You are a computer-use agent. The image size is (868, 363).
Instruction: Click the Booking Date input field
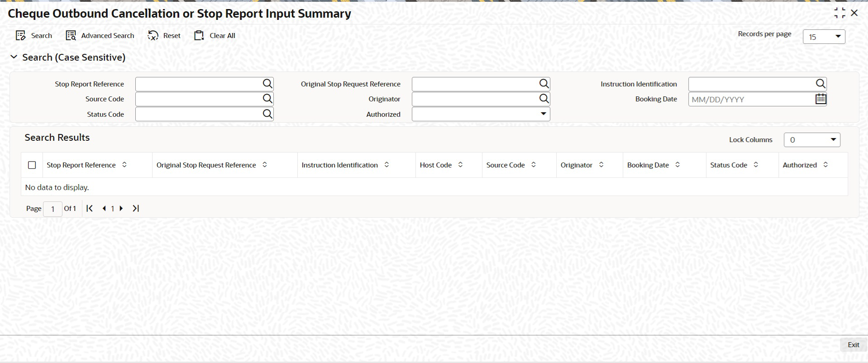(752, 99)
